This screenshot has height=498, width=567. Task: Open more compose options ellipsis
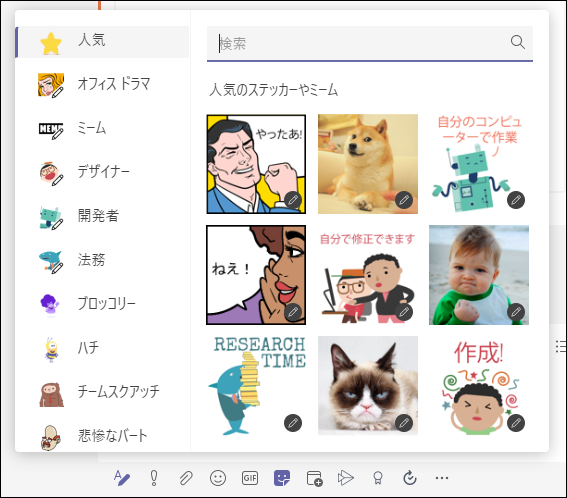pos(442,478)
